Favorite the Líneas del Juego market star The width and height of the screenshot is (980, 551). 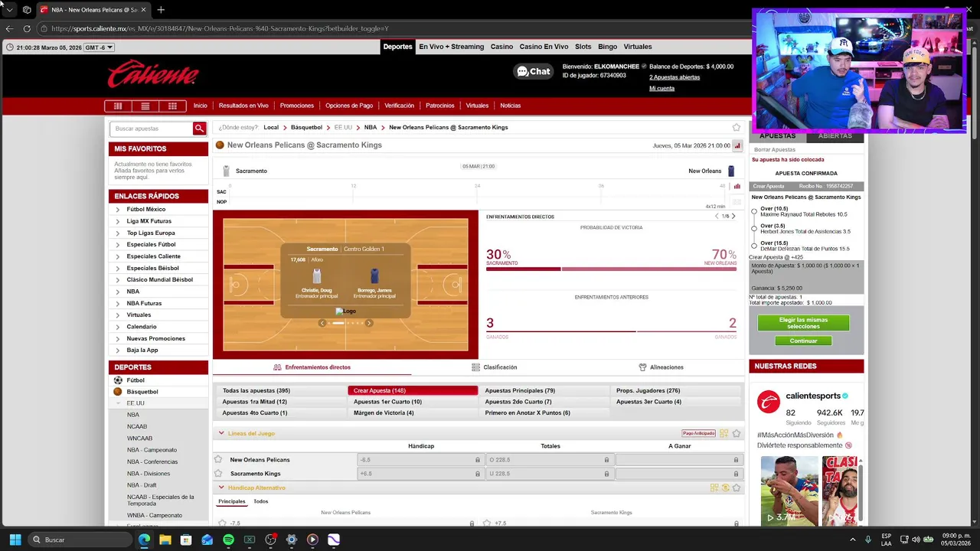(737, 433)
